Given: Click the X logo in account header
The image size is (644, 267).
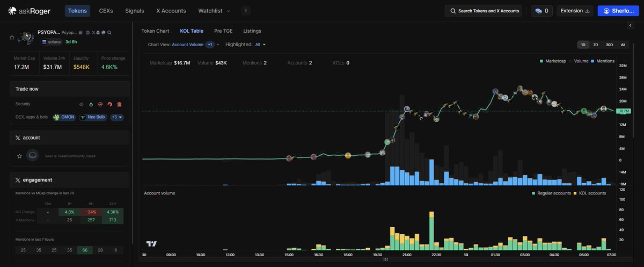Looking at the screenshot, I should (x=18, y=138).
